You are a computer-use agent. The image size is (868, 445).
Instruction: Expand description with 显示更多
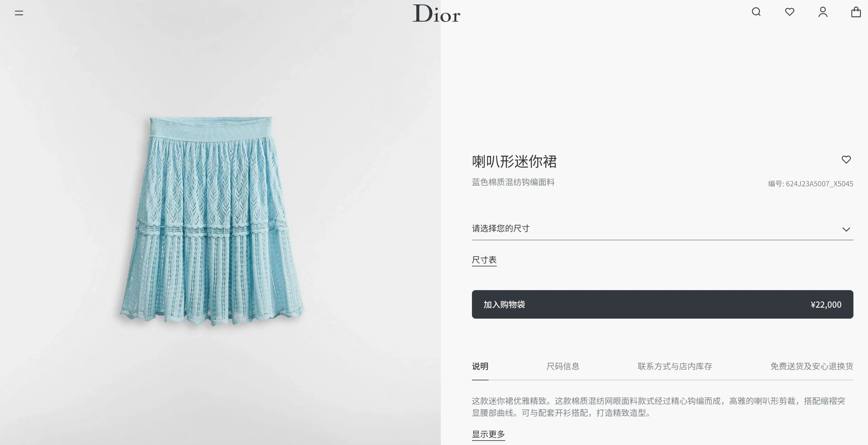(x=489, y=434)
